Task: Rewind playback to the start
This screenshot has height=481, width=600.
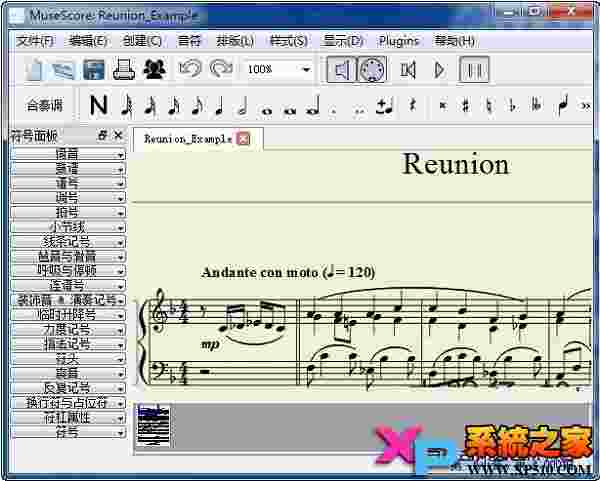Action: pos(408,70)
